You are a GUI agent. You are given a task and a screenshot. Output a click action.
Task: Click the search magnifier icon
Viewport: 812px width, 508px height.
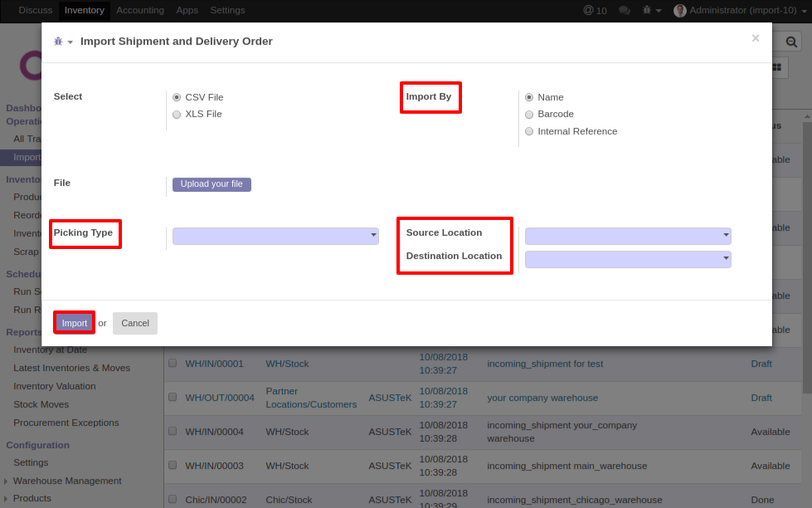pos(791,41)
